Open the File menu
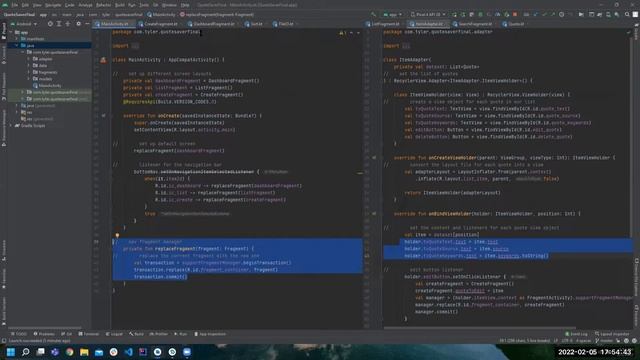The image size is (640, 360). (x=15, y=5)
